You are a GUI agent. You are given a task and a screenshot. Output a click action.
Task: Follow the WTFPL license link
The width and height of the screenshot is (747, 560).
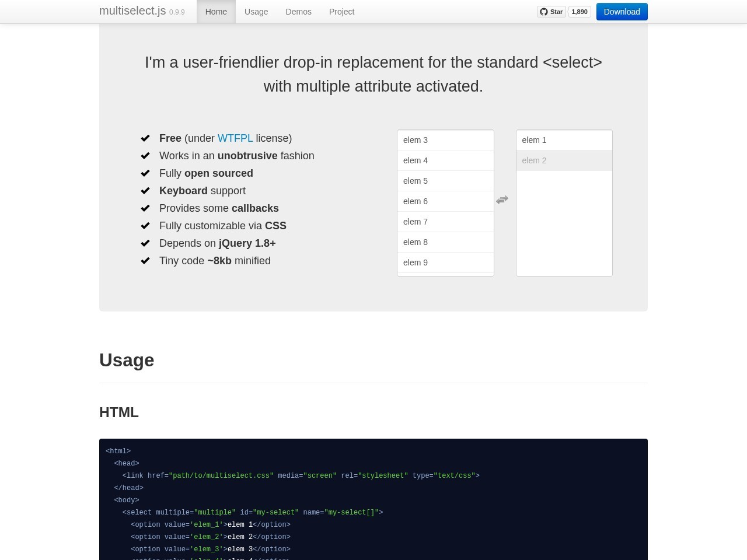pos(235,138)
